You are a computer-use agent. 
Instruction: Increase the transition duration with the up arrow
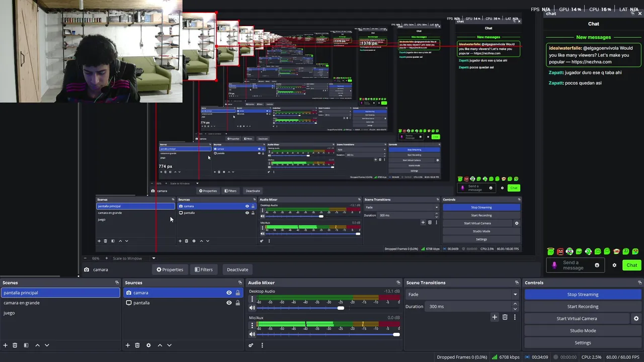click(515, 304)
